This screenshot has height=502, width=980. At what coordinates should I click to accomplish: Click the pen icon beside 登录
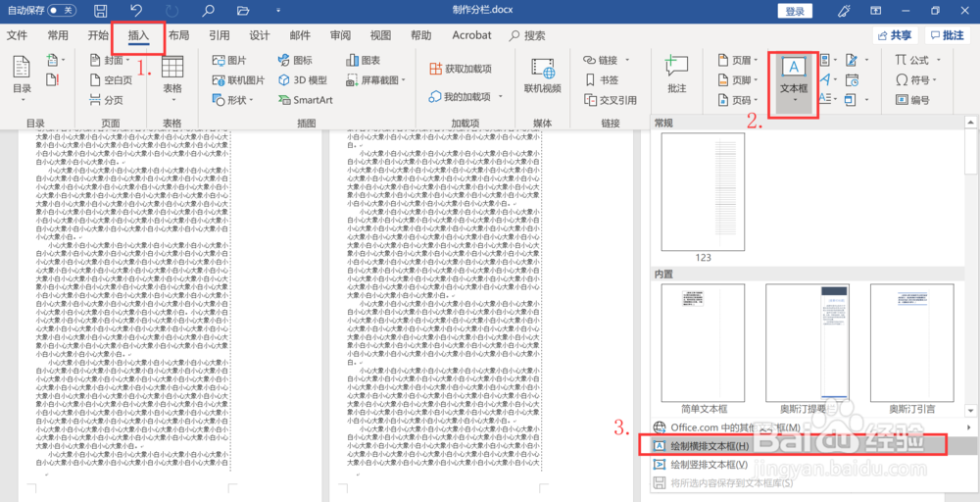[844, 11]
